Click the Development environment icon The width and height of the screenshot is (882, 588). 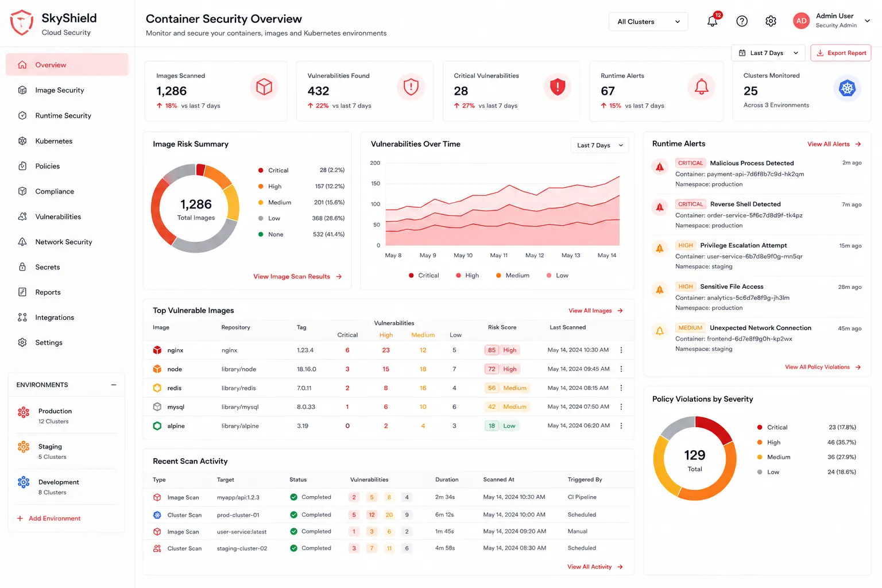pyautogui.click(x=24, y=482)
